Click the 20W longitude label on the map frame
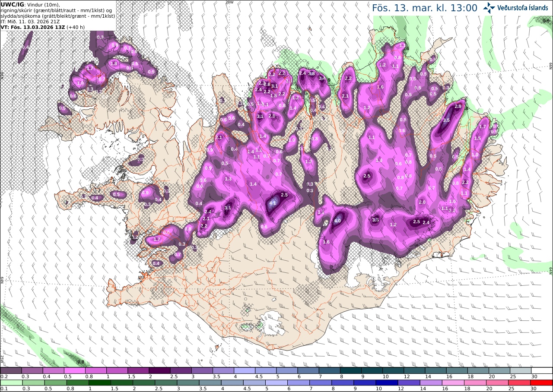This screenshot has height=392, width=553. pyautogui.click(x=229, y=2)
